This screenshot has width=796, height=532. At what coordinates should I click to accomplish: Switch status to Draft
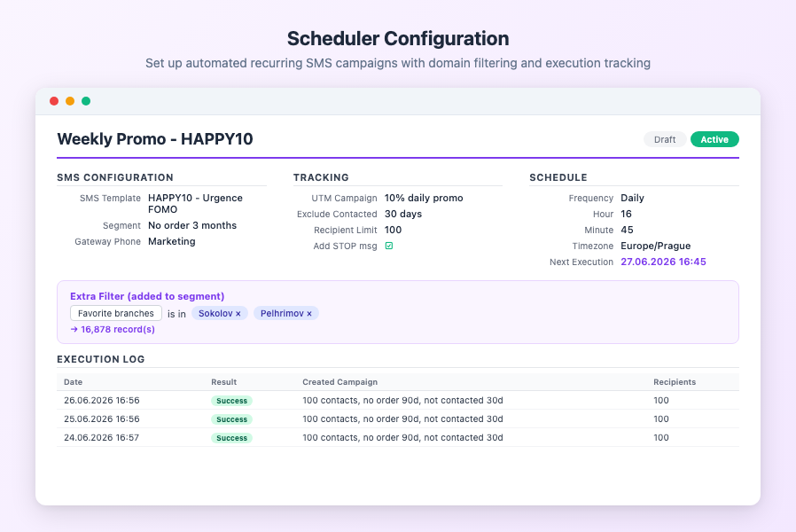point(665,139)
